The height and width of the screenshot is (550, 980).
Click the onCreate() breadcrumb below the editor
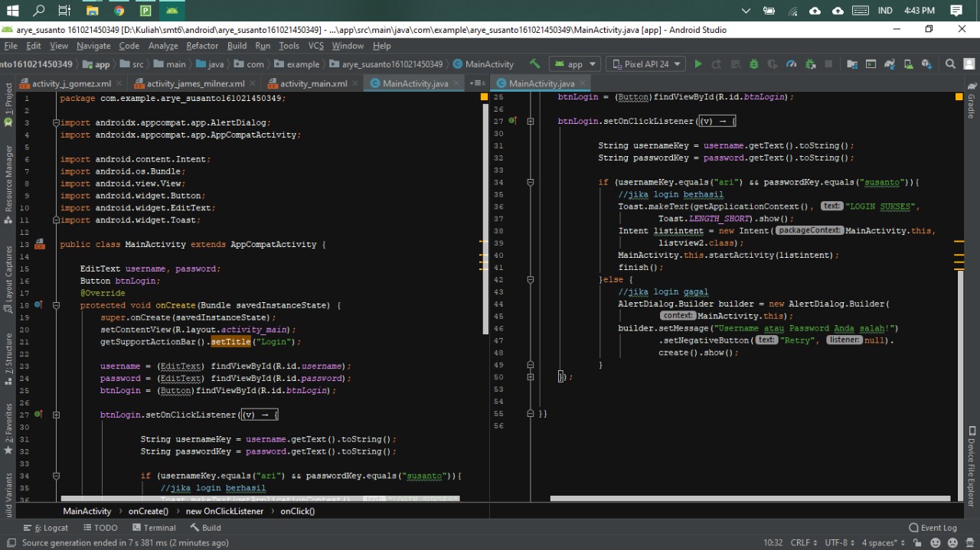point(148,511)
